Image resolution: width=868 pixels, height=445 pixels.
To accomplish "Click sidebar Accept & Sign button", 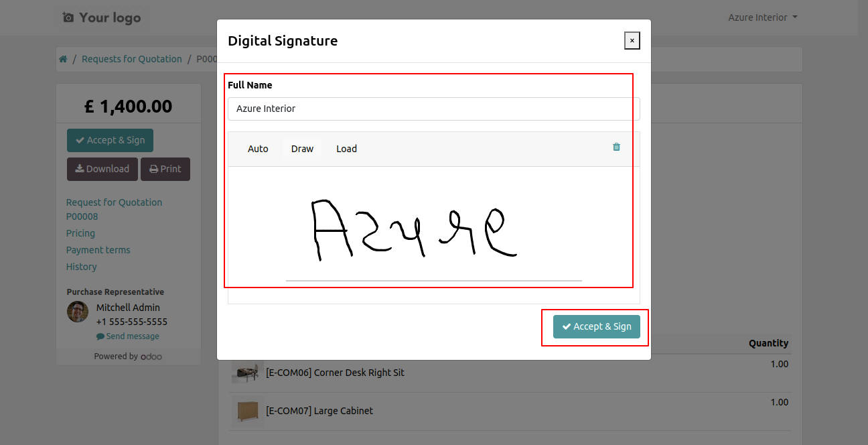I will (110, 140).
